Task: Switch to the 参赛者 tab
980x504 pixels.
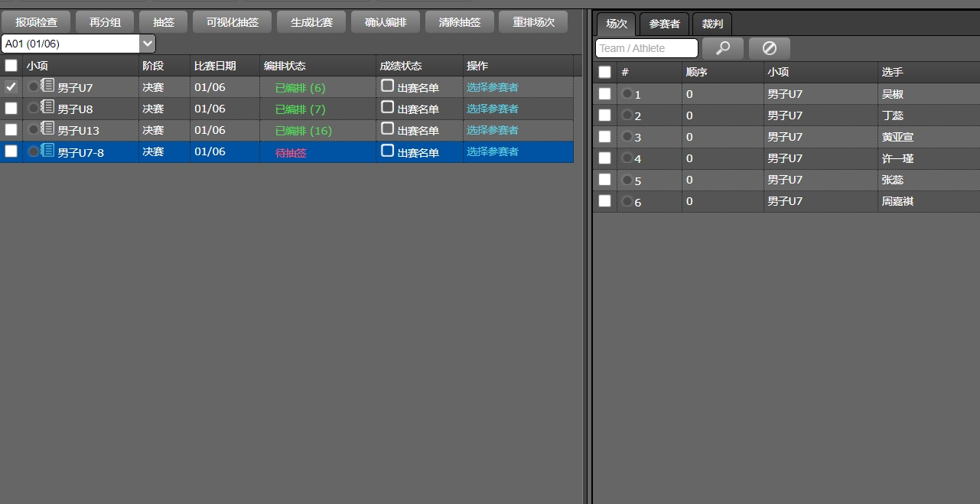Action: [x=664, y=24]
